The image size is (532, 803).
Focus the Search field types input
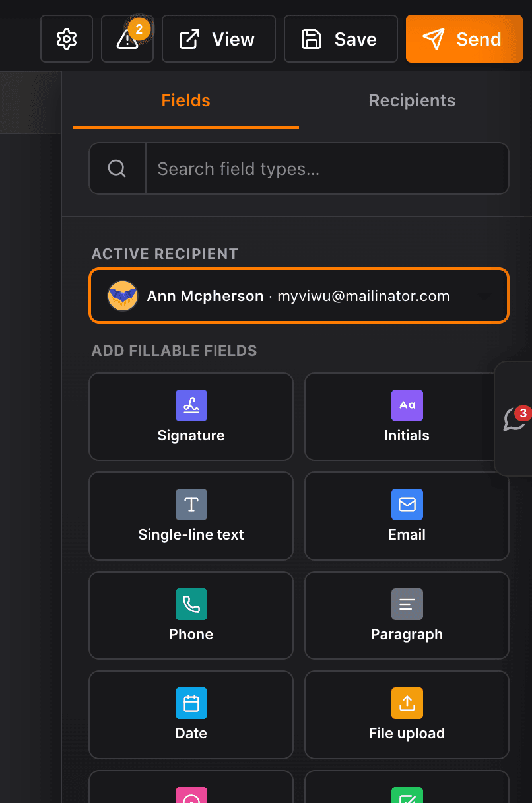point(327,169)
